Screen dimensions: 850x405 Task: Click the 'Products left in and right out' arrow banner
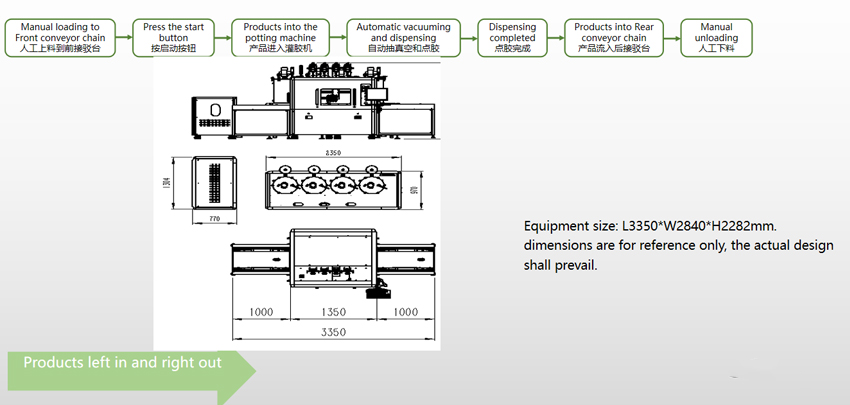[131, 371]
